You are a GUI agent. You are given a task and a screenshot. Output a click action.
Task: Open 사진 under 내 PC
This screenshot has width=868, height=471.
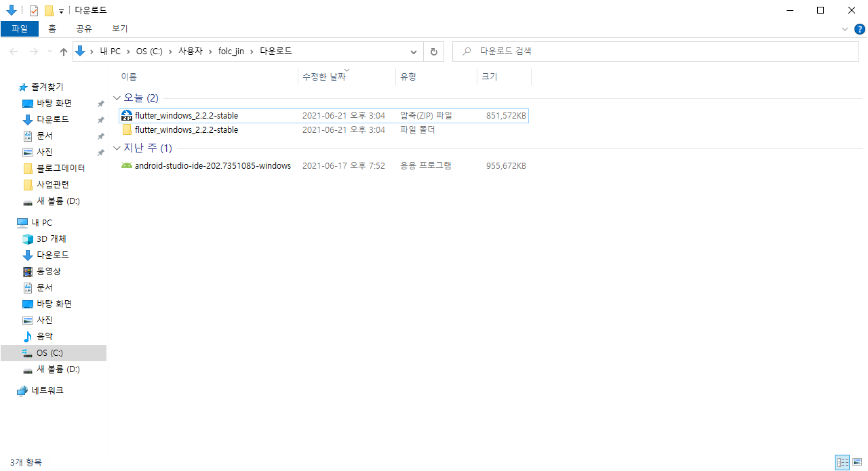pyautogui.click(x=45, y=321)
